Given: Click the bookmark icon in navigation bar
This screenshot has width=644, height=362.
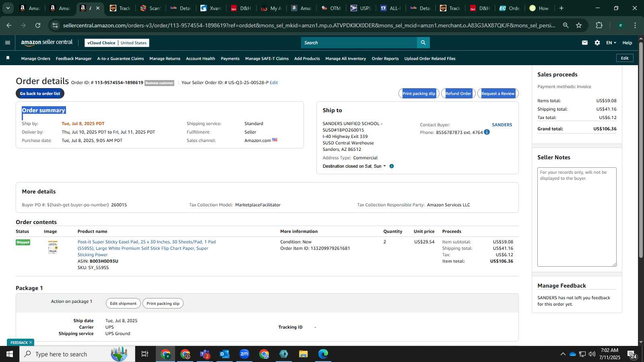Looking at the screenshot, I should pos(8,58).
